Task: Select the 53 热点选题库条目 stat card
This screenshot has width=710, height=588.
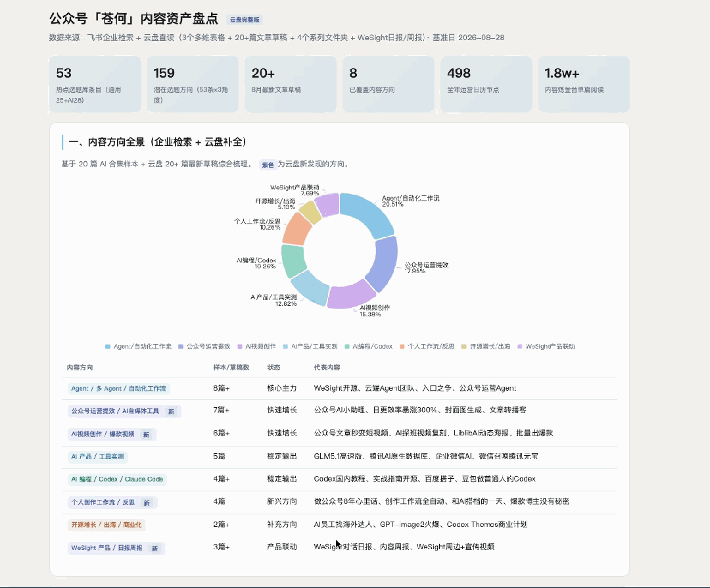Action: click(95, 84)
